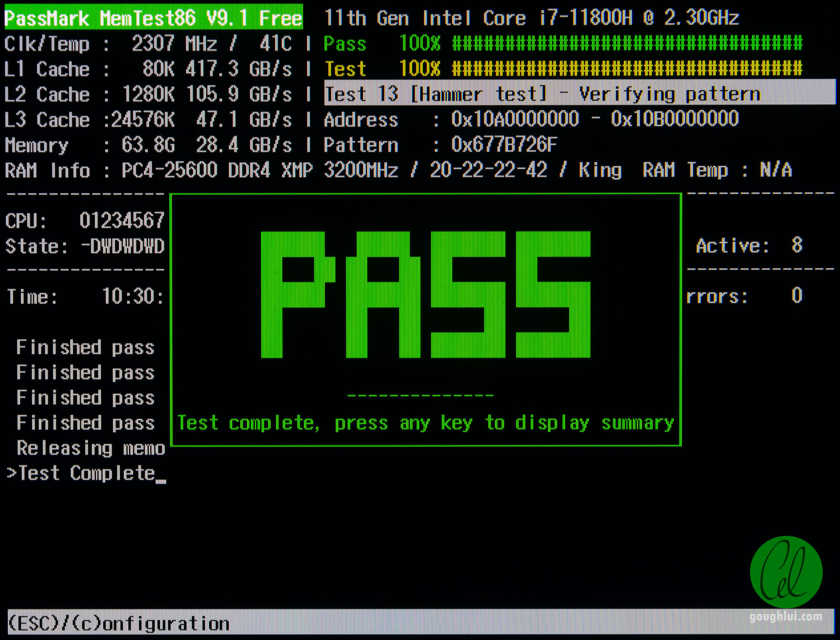The width and height of the screenshot is (840, 640).
Task: Click the yellow Test 100% progress bar
Action: point(627,69)
